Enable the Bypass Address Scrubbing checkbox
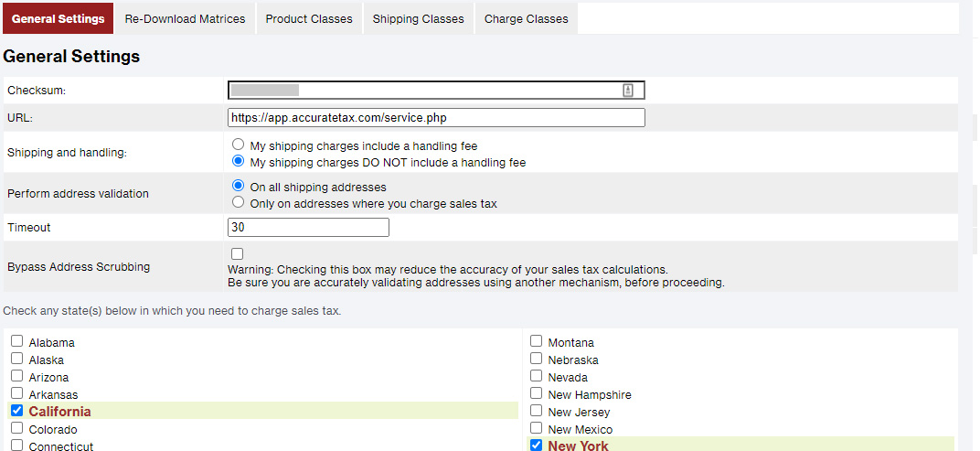Viewport: 980px width, 451px height. click(x=238, y=253)
